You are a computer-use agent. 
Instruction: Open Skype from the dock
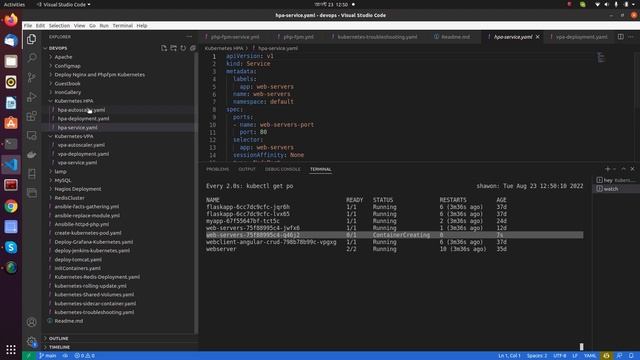[x=11, y=247]
